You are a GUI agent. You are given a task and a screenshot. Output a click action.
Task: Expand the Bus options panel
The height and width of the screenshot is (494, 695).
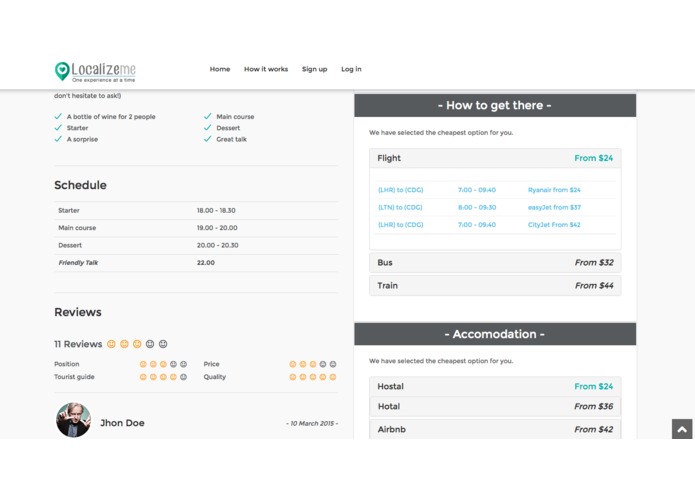click(495, 262)
